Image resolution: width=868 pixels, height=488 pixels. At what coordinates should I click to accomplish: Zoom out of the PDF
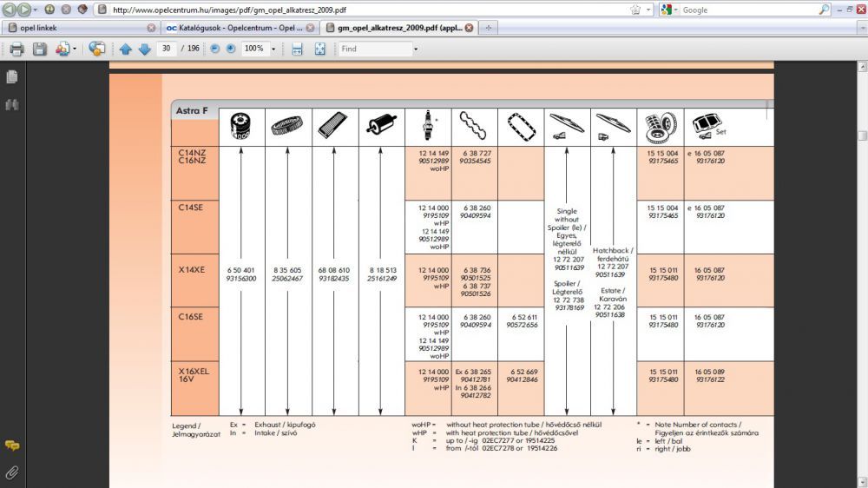(x=214, y=49)
